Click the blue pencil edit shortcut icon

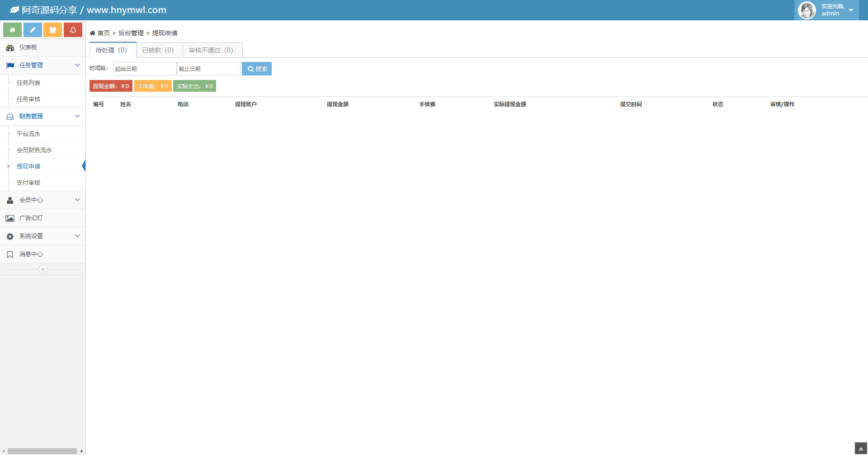coord(33,30)
